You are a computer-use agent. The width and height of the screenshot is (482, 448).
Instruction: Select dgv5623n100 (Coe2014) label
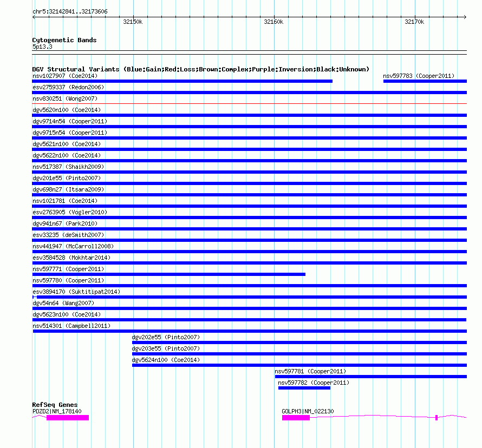67,314
